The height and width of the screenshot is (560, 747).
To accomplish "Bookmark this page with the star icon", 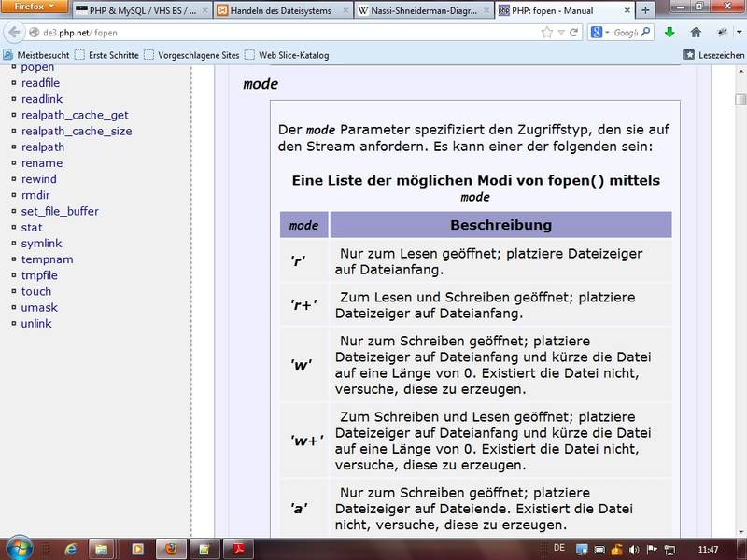I will point(547,32).
